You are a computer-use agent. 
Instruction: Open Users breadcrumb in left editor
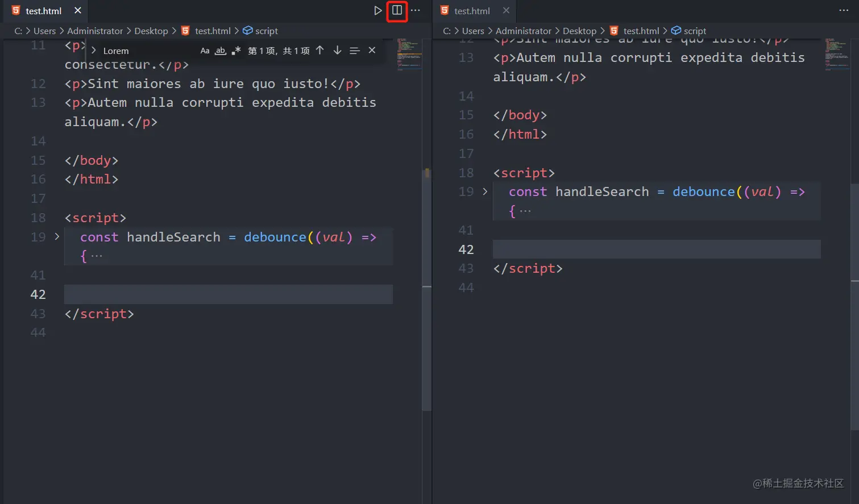pos(44,31)
